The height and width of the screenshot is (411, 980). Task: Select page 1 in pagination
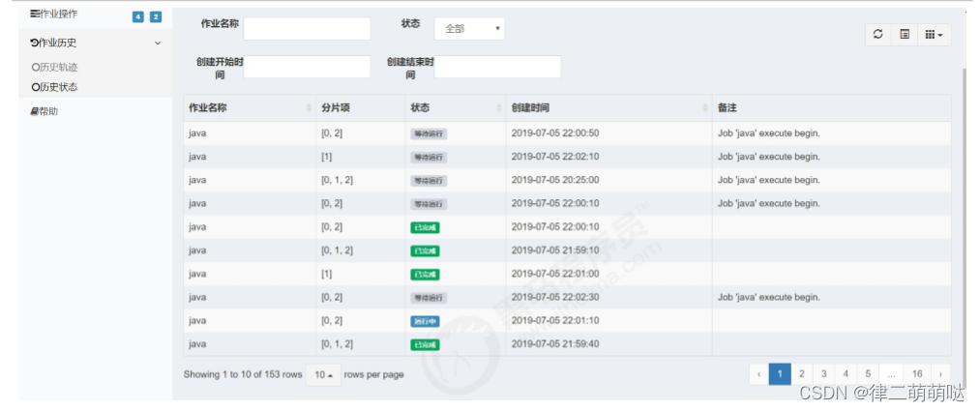[x=780, y=374]
